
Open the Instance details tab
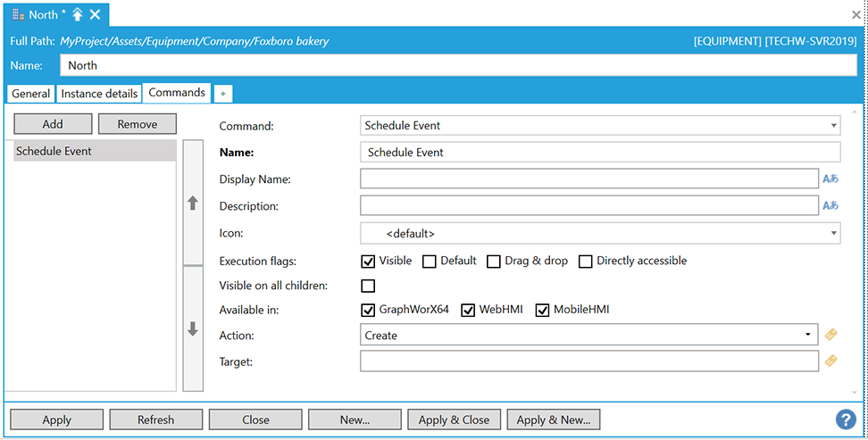click(99, 94)
